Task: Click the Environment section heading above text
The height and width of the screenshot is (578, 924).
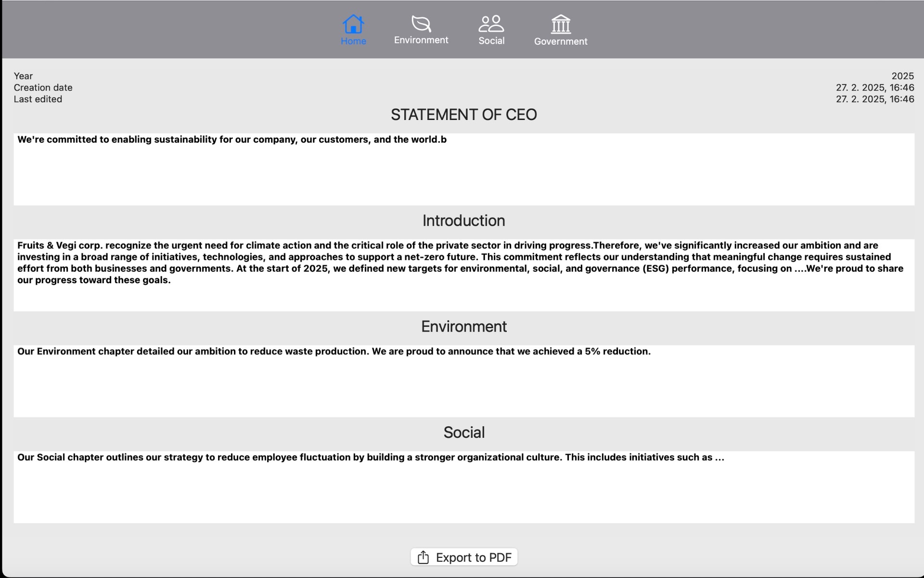Action: click(x=463, y=327)
